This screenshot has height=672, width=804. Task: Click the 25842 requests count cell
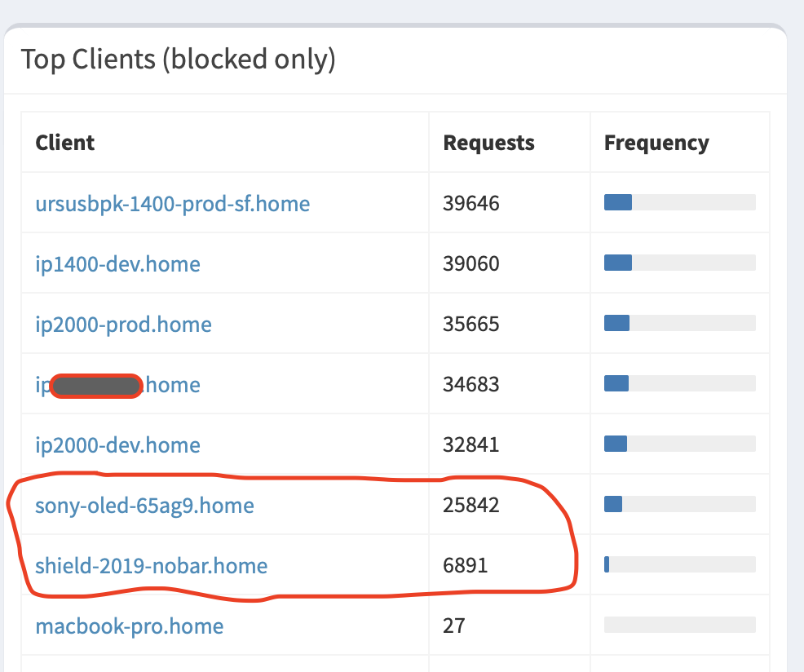pyautogui.click(x=470, y=505)
